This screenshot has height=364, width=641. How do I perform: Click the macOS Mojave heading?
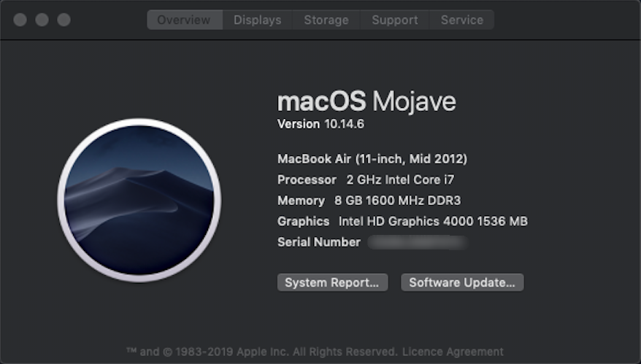click(x=366, y=101)
